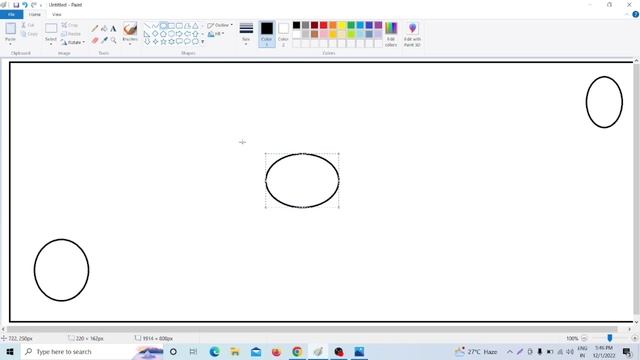Screen dimensions: 640x360
Task: Click the vertical scrollbar of the canvas
Action: coord(636,188)
